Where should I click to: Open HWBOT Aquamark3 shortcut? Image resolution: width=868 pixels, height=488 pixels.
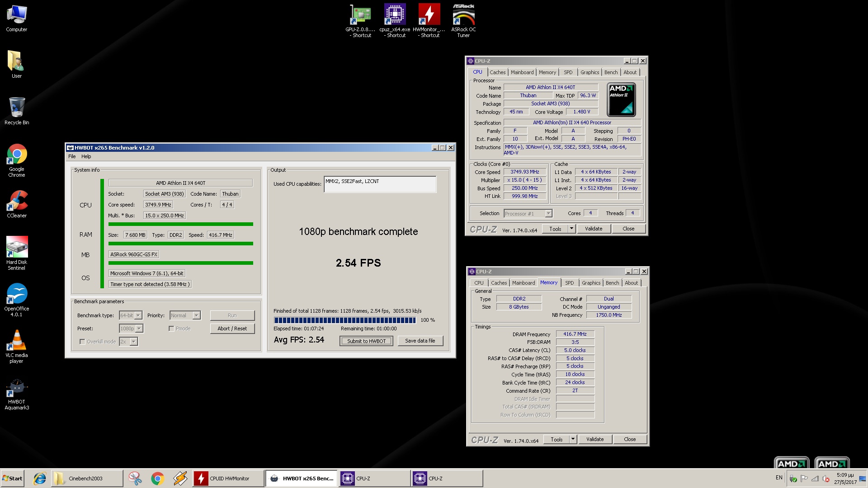click(17, 393)
